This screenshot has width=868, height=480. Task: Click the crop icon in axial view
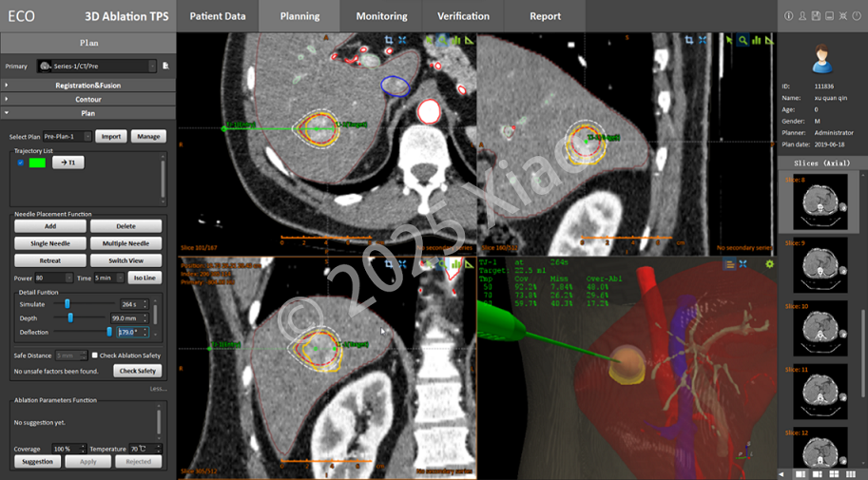[x=389, y=40]
